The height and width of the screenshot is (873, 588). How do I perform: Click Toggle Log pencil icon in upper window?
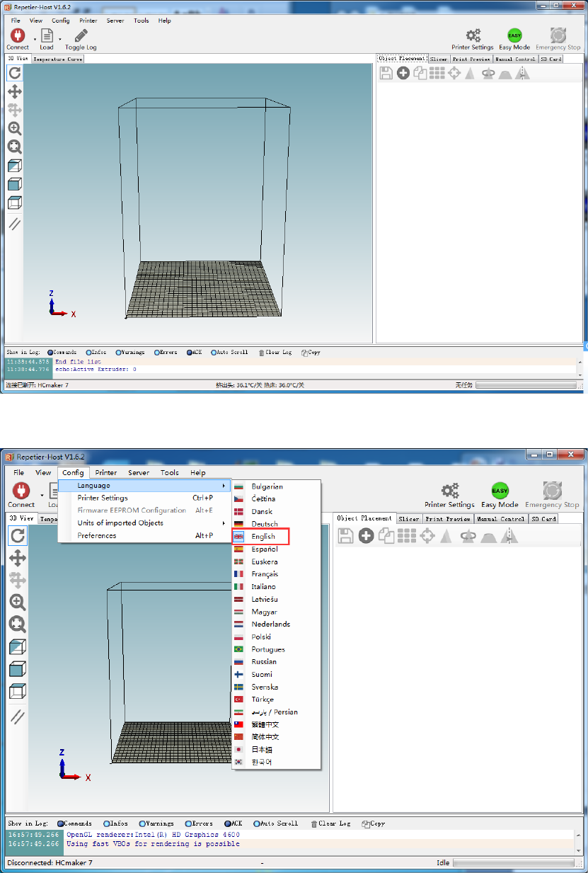81,35
